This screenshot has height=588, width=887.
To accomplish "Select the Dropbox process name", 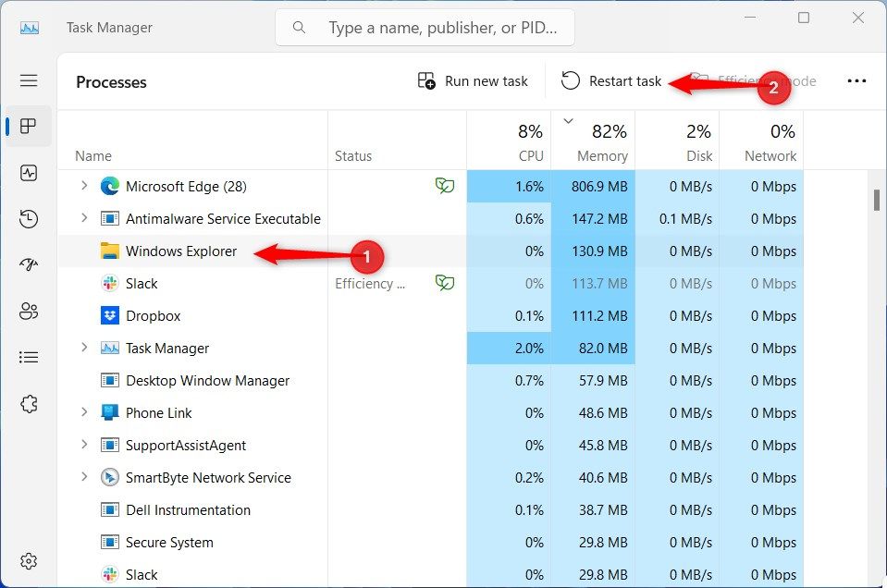I will [x=153, y=316].
